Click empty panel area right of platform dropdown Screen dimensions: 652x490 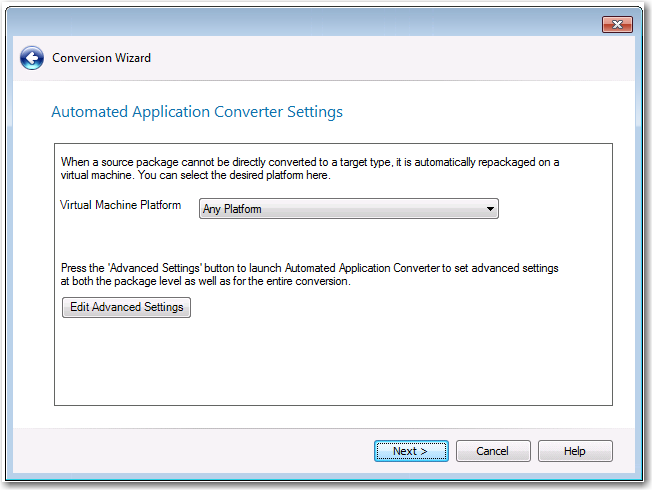coord(555,209)
